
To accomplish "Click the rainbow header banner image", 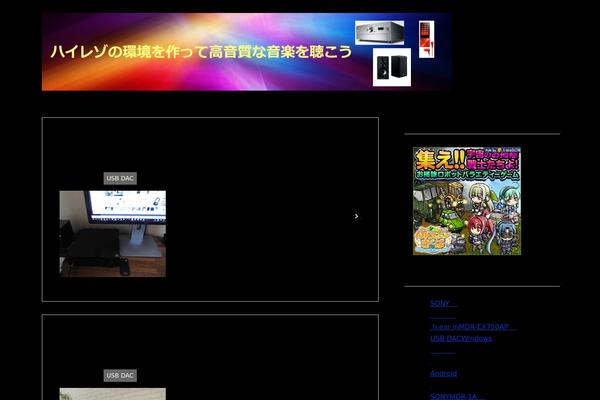I will (247, 52).
